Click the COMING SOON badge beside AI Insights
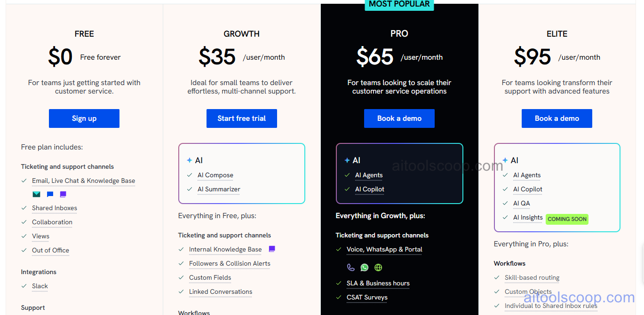This screenshot has width=644, height=315. coord(567,219)
